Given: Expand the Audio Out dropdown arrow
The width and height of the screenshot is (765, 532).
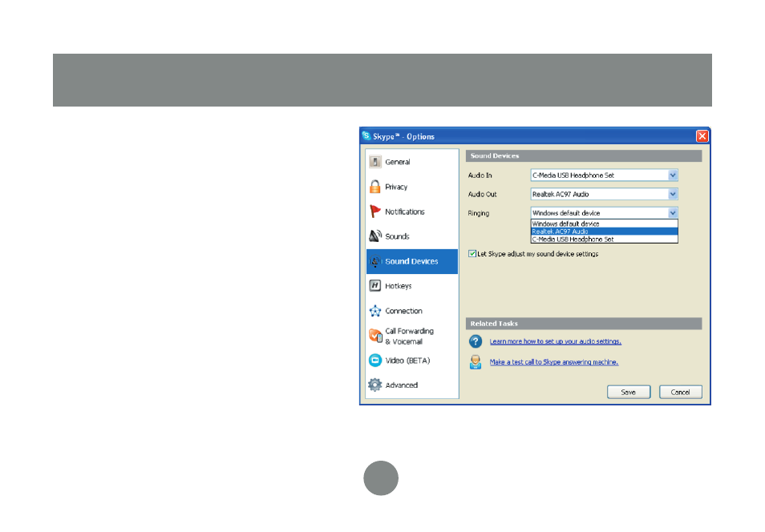Looking at the screenshot, I should [673, 194].
